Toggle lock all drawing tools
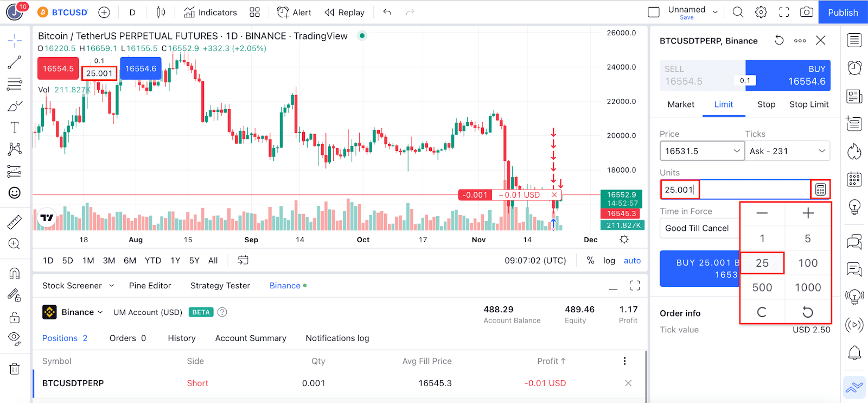This screenshot has width=868, height=403. click(x=15, y=317)
